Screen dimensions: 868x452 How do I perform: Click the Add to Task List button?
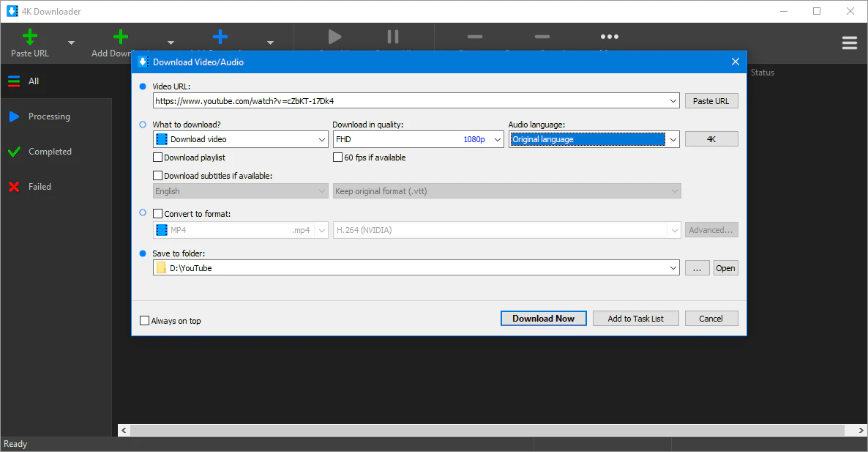(635, 319)
